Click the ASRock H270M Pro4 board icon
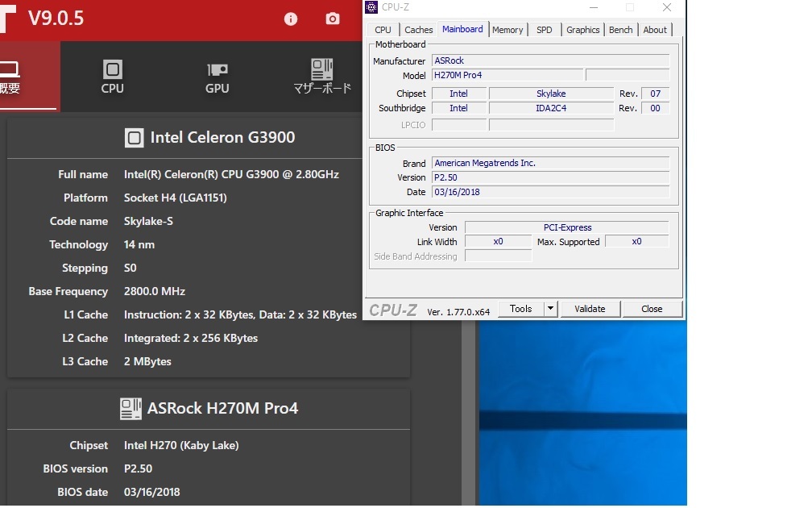The height and width of the screenshot is (508, 812). pyautogui.click(x=130, y=409)
